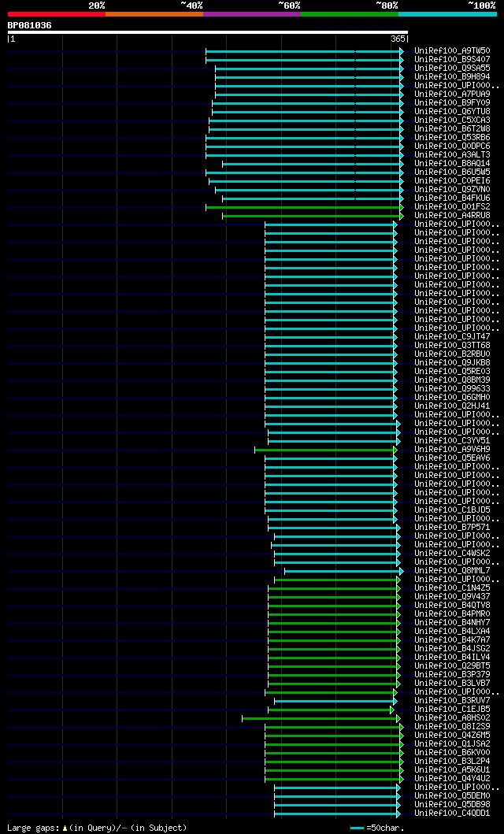The width and height of the screenshot is (504, 834).
Task: Select the UniRef100_B3LVB7 label
Action: 453,684
